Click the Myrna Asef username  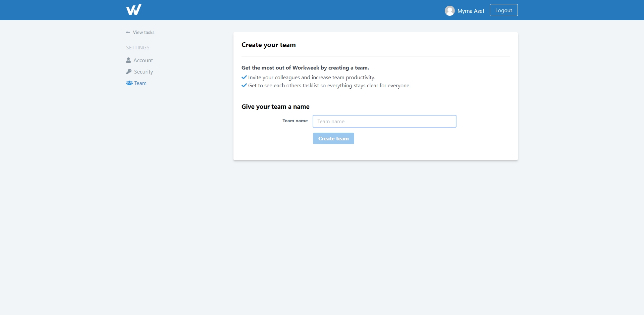point(471,11)
